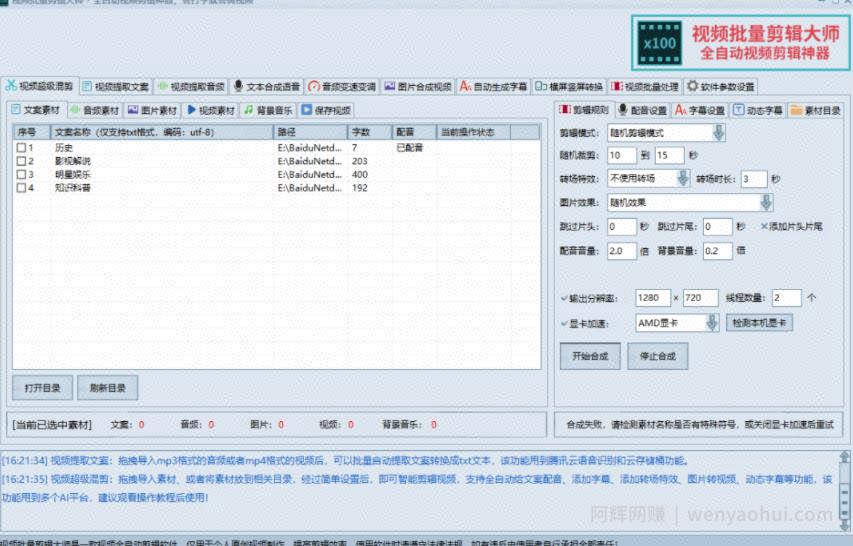Open the AMD显卡 graphics card dropdown
Screen dimensions: 853x546
[712, 323]
